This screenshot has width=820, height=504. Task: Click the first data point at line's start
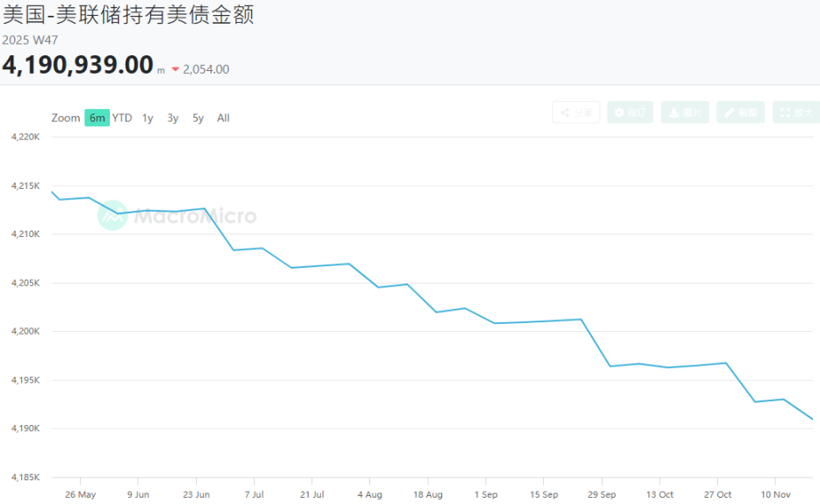coord(52,191)
